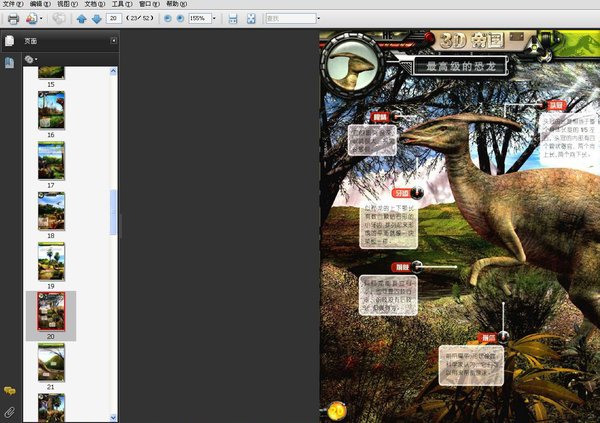Click the page count text (23 / 52)
This screenshot has height=423, width=600.
[140, 18]
